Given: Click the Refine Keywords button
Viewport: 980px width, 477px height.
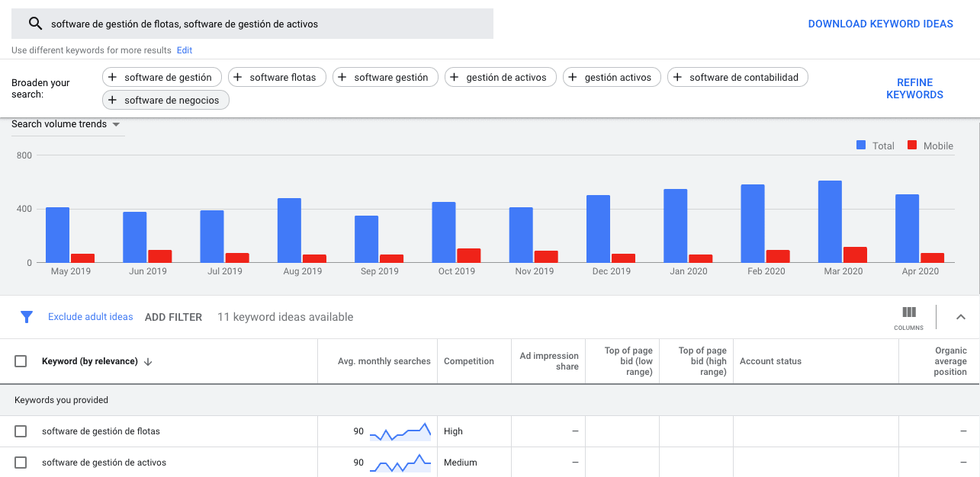Looking at the screenshot, I should 914,88.
